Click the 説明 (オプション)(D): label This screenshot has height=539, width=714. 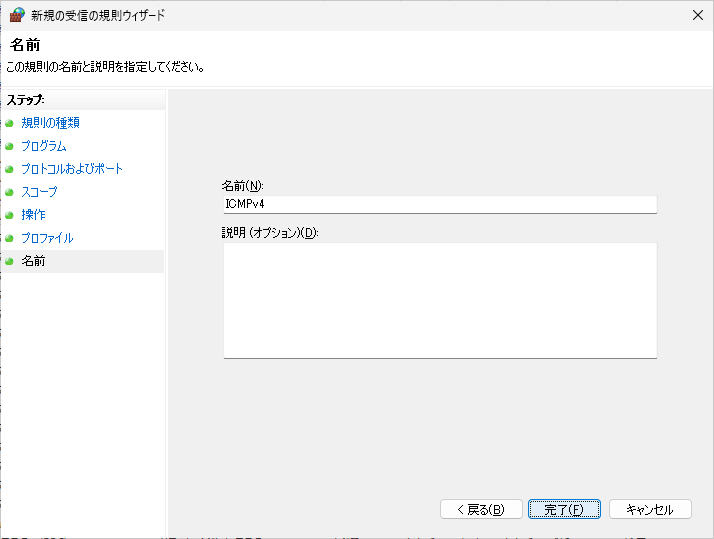[270, 233]
